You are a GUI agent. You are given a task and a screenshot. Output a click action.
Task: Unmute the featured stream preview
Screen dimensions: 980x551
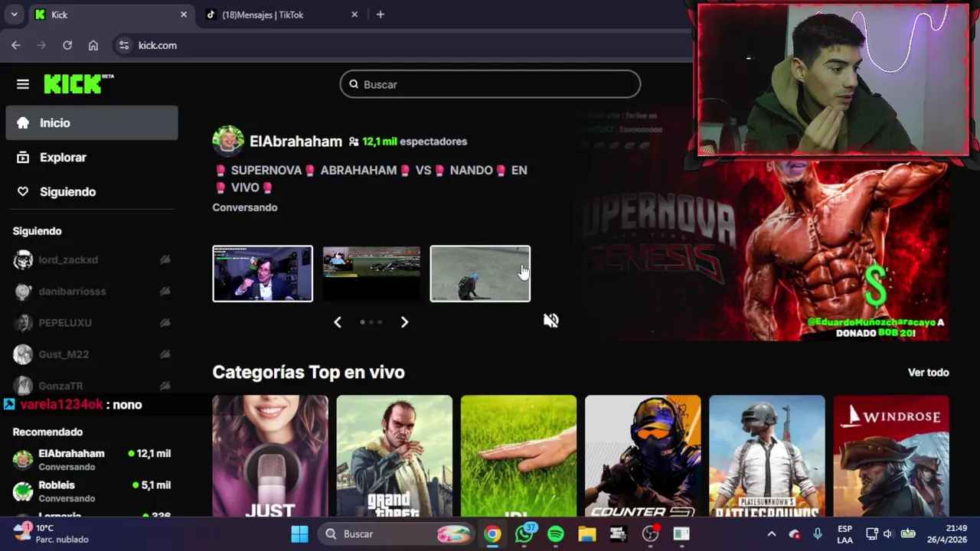click(x=551, y=321)
